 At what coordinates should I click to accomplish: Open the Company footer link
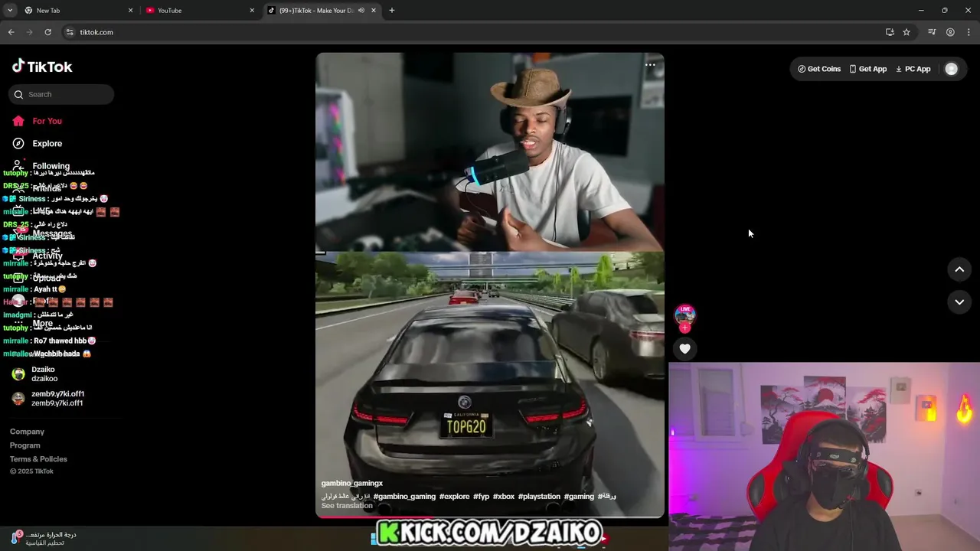[27, 432]
